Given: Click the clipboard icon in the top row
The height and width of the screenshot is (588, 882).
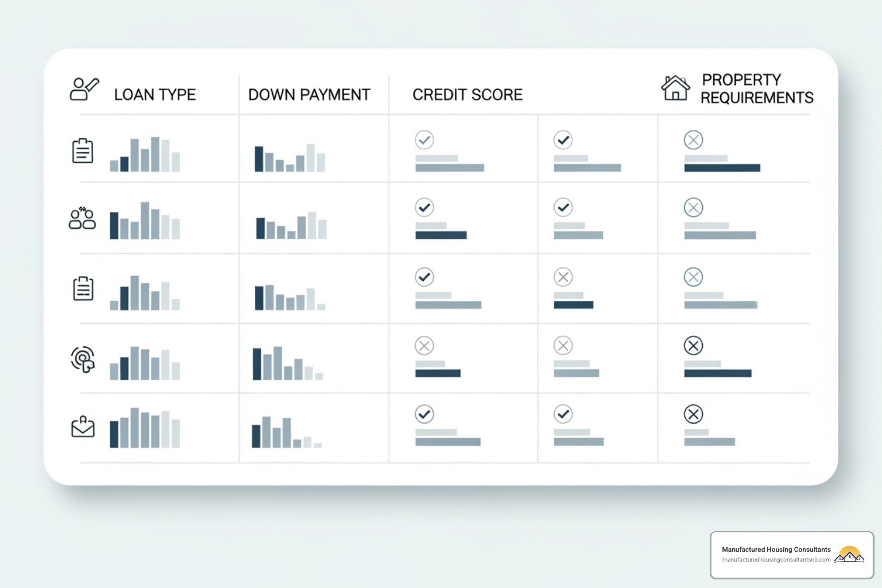Looking at the screenshot, I should tap(83, 150).
